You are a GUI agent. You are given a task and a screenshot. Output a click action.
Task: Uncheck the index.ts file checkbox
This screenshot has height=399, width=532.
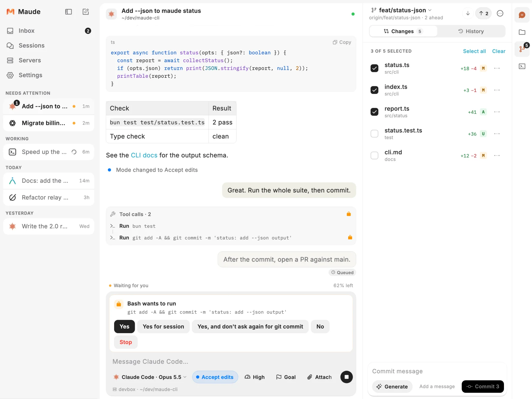pyautogui.click(x=374, y=90)
